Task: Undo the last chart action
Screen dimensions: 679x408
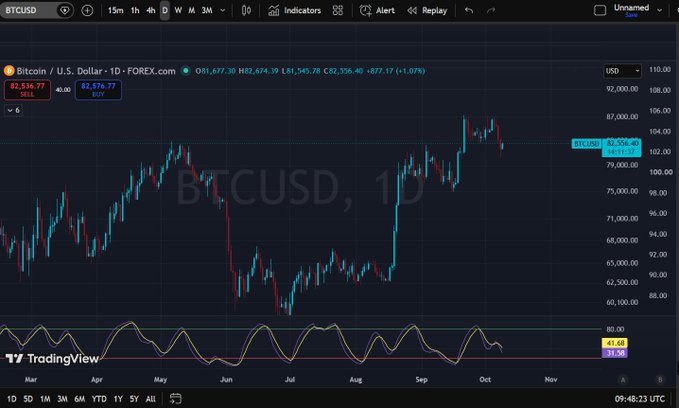Action: click(469, 10)
